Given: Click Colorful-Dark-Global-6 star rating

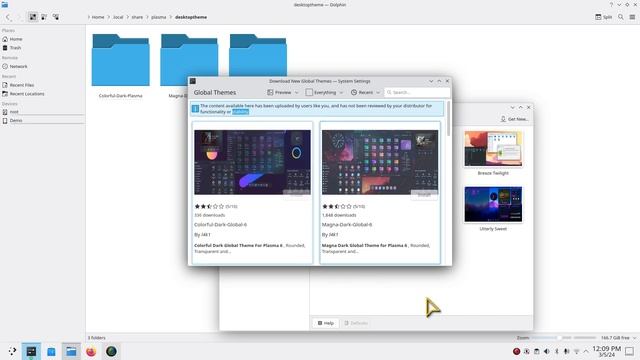Looking at the screenshot, I should [209, 207].
